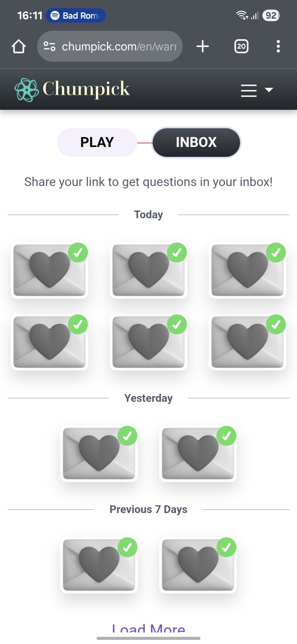Screen dimensions: 297x644
Task: Open left envelope under Previous 7 Days
Action: pos(99,565)
